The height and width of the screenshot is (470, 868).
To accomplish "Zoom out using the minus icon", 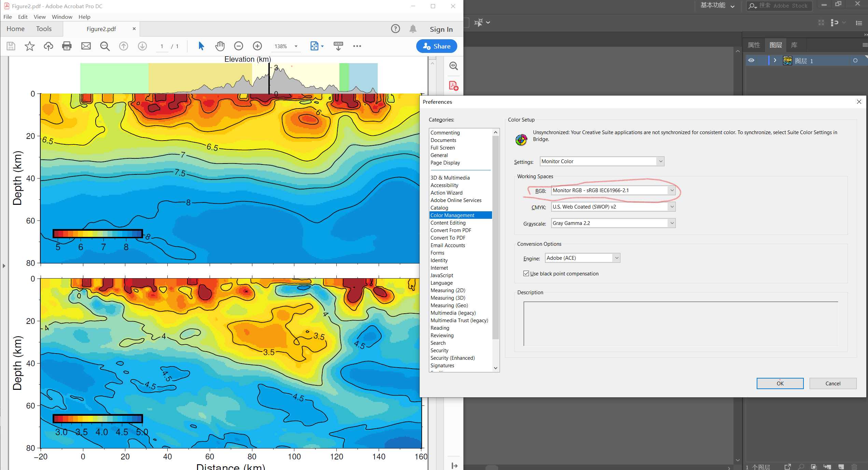I will [x=239, y=46].
